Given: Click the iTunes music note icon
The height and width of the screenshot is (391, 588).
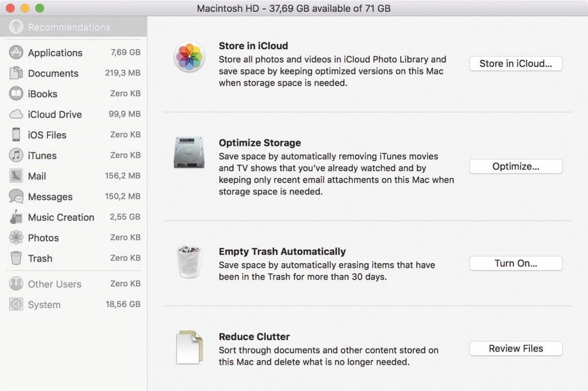Looking at the screenshot, I should click(x=17, y=155).
